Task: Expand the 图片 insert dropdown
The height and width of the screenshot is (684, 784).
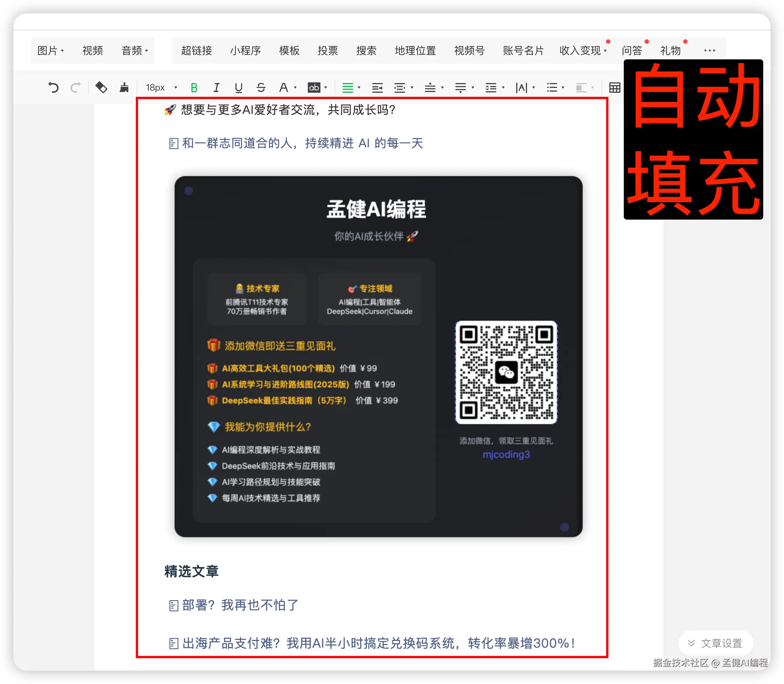Action: 50,50
